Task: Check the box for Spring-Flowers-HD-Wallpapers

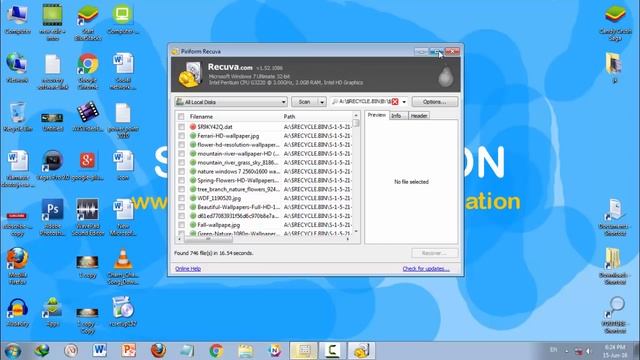Action: point(181,180)
